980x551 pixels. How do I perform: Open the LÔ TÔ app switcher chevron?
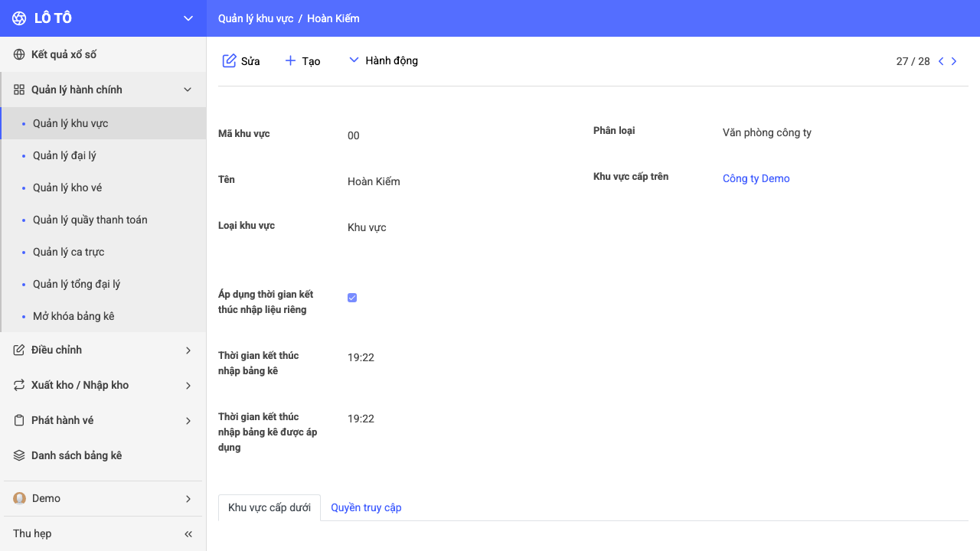pos(188,18)
